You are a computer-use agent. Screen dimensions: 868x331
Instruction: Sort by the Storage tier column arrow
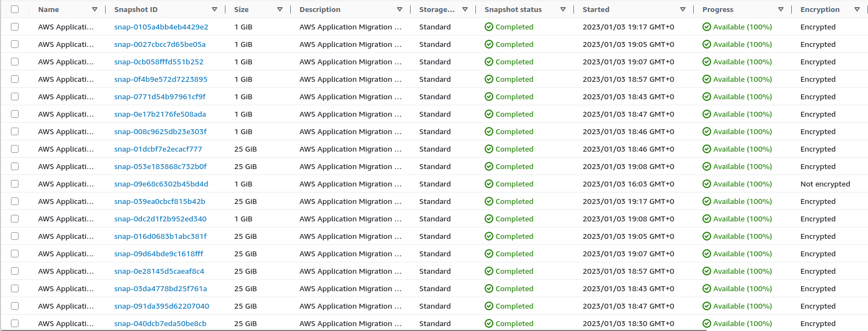pos(465,9)
